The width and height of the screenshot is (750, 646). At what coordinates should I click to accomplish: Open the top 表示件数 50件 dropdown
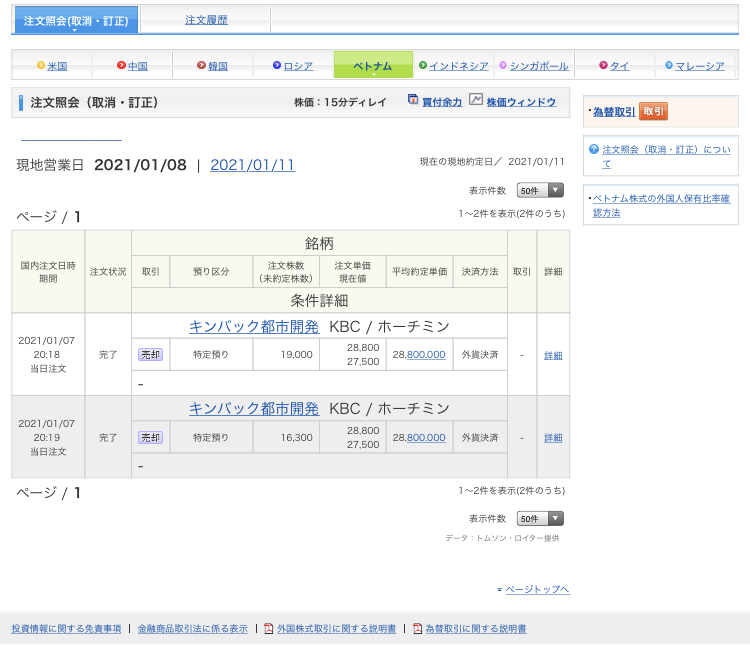click(x=540, y=190)
